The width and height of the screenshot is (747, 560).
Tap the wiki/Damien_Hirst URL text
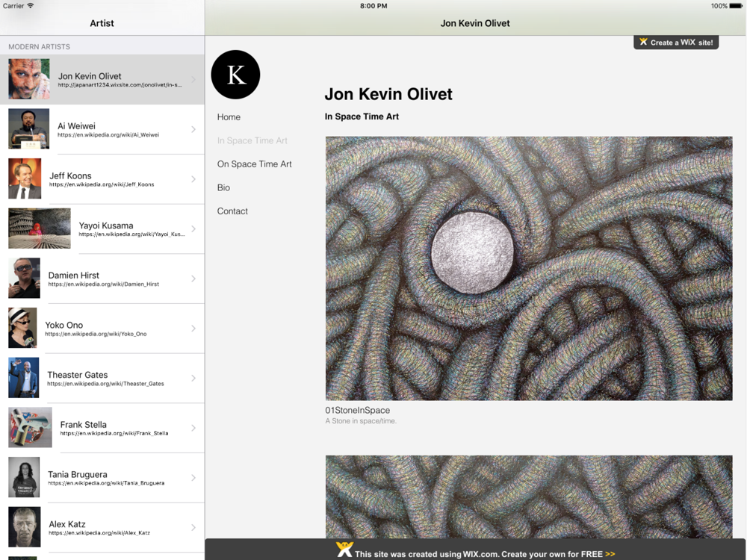[x=103, y=284]
